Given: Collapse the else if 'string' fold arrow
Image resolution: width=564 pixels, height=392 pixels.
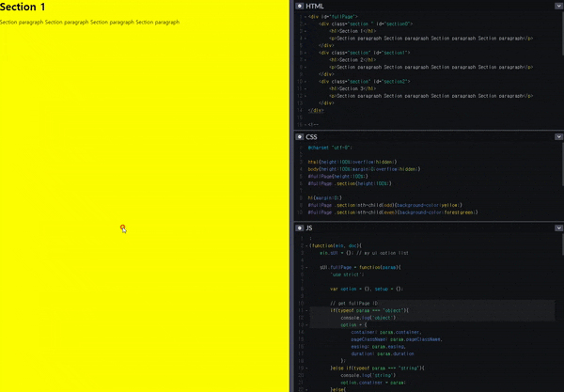Looking at the screenshot, I should click(x=306, y=368).
